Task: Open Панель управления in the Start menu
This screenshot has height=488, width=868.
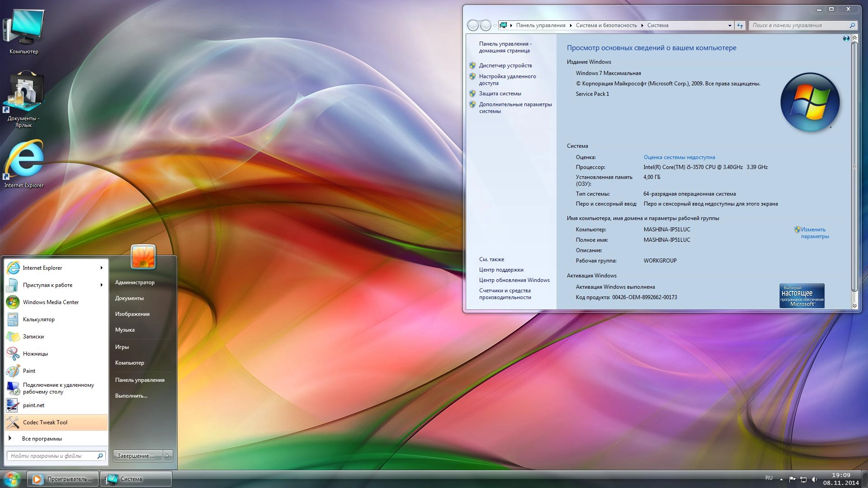Action: [140, 380]
